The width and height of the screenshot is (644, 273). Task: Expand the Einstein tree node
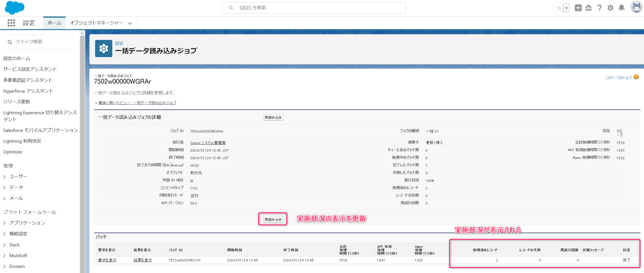click(4, 267)
